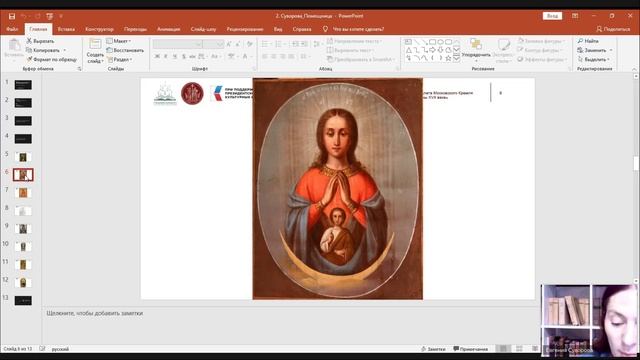Screen dimensions: 640x360
Task: Open the Вид tab
Action: pos(278,29)
